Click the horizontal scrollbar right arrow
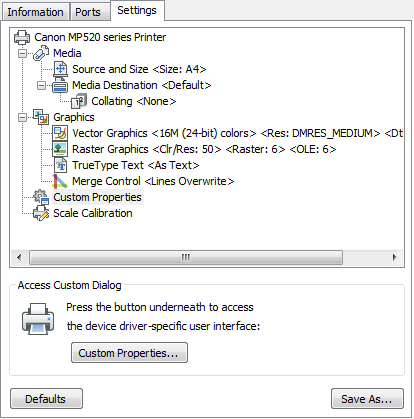This screenshot has width=414, height=419. click(x=395, y=257)
